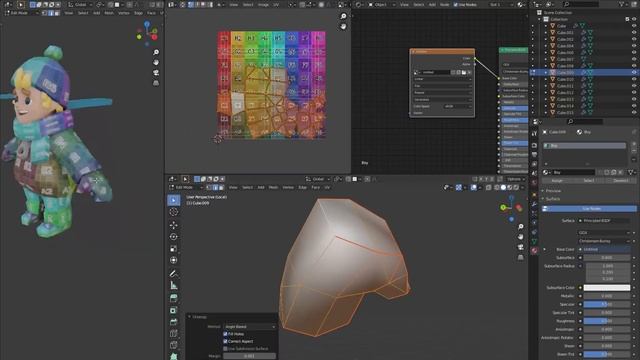The height and width of the screenshot is (360, 640).
Task: Select the Transform tool in bottom viewport toolbar
Action: [x=173, y=260]
